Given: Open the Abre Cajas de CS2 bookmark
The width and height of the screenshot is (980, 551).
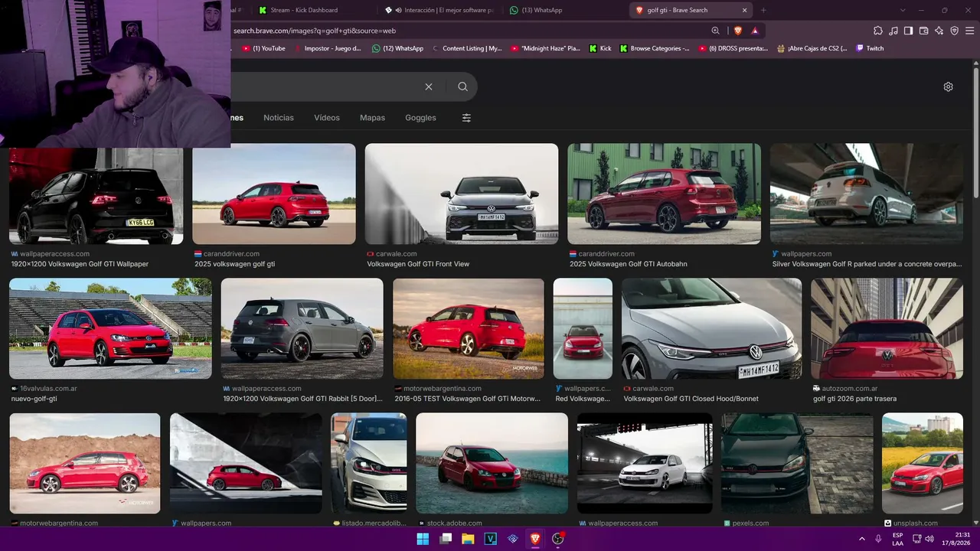Looking at the screenshot, I should (812, 48).
